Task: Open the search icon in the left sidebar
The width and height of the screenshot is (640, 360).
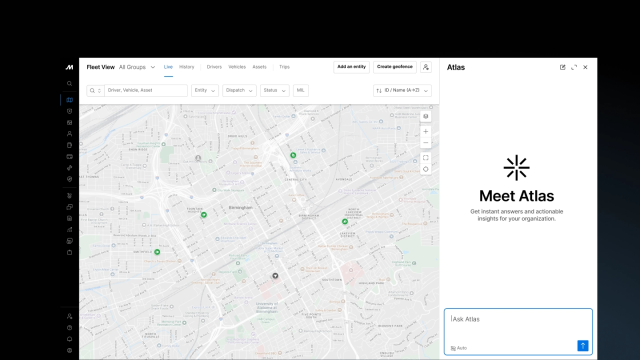Action: coord(69,84)
